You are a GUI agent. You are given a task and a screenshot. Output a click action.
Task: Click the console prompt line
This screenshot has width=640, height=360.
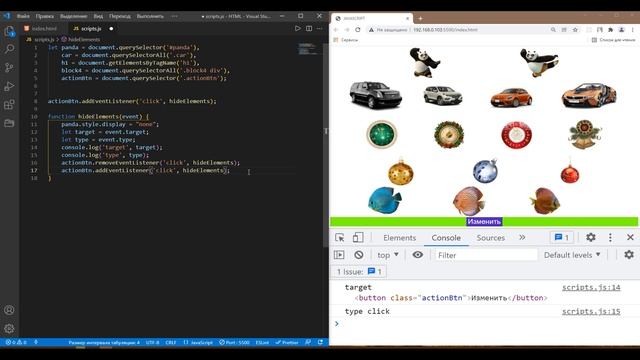click(484, 324)
